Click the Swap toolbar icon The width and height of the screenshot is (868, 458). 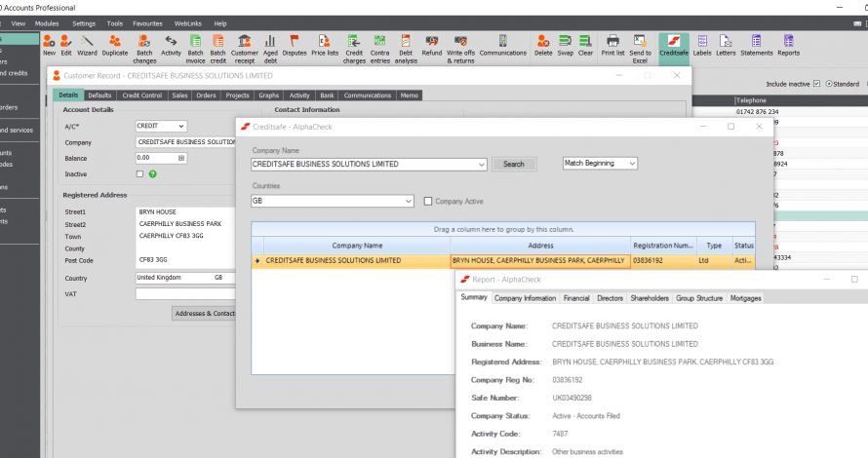coord(566,45)
